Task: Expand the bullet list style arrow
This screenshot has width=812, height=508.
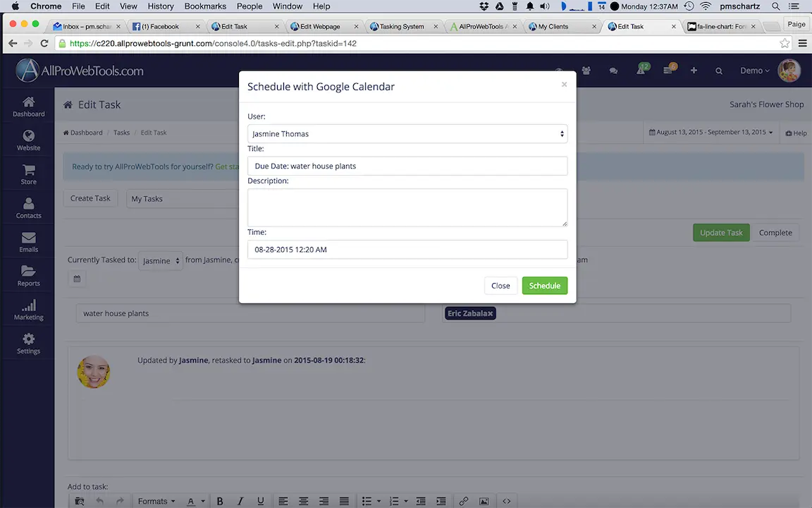Action: pos(379,501)
